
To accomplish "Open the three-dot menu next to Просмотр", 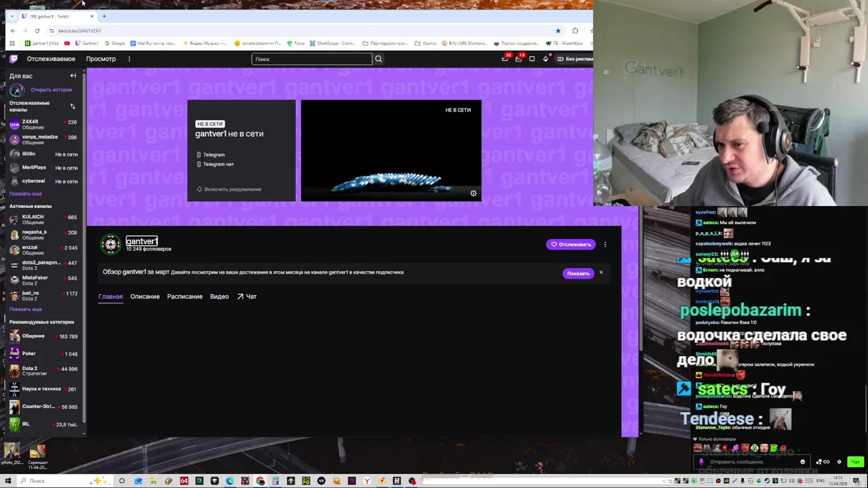I will pyautogui.click(x=129, y=59).
